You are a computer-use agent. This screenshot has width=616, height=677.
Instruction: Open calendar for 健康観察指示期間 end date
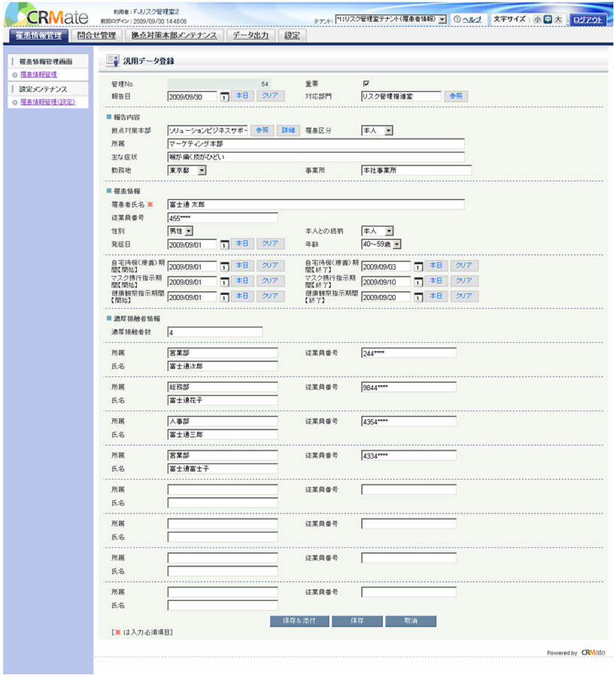coord(417,296)
